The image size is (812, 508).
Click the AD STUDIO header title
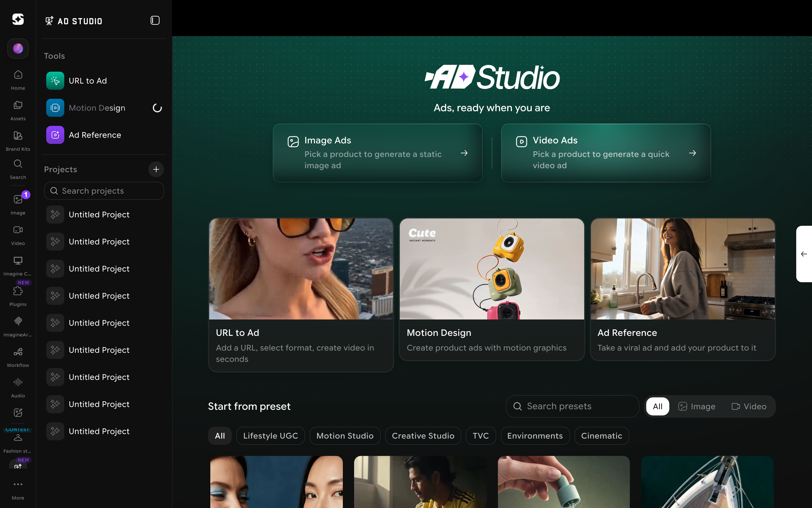[x=80, y=21]
